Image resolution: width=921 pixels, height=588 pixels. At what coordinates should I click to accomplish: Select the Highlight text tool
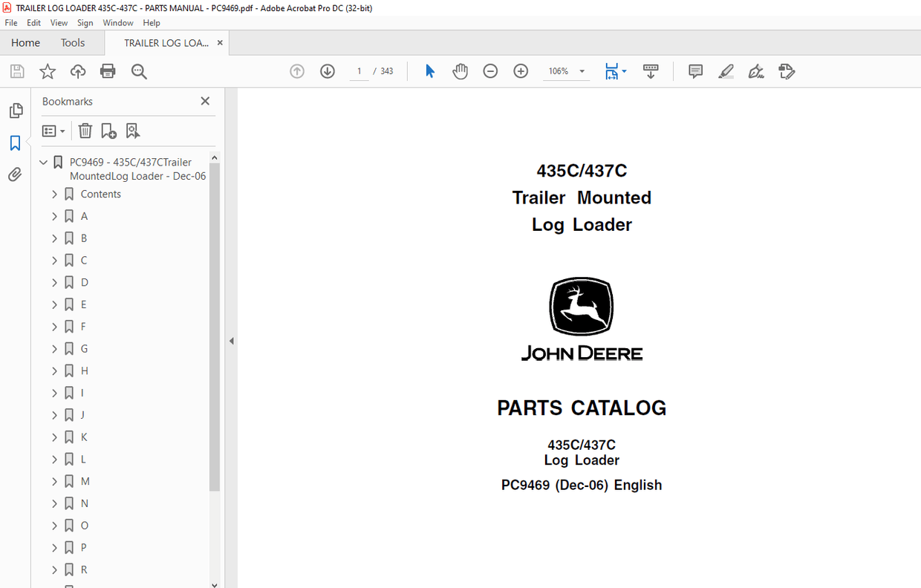pyautogui.click(x=726, y=71)
